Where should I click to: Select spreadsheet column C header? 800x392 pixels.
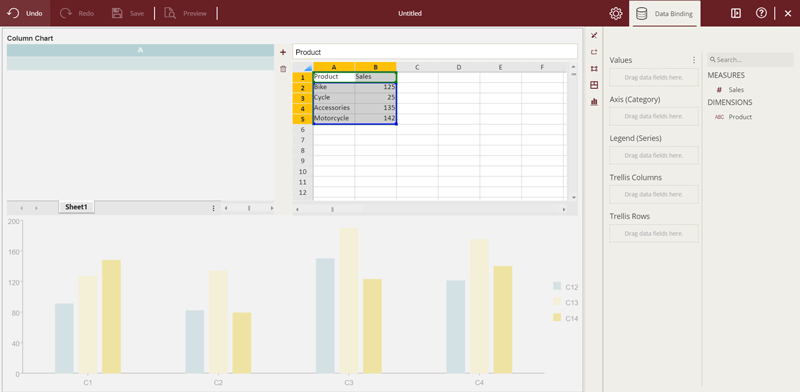pos(417,67)
